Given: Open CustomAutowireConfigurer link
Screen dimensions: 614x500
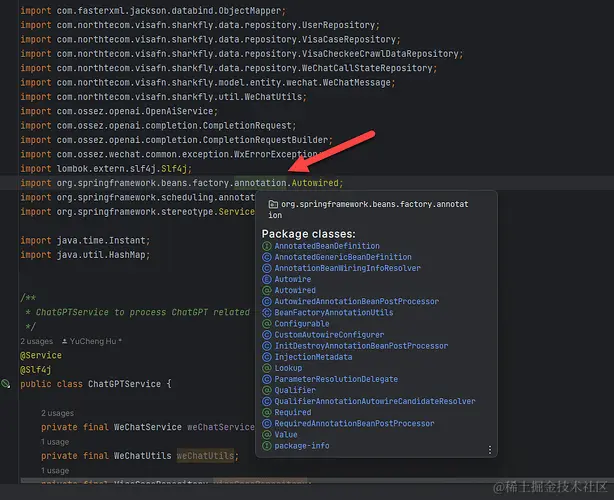Looking at the screenshot, I should (x=329, y=335).
